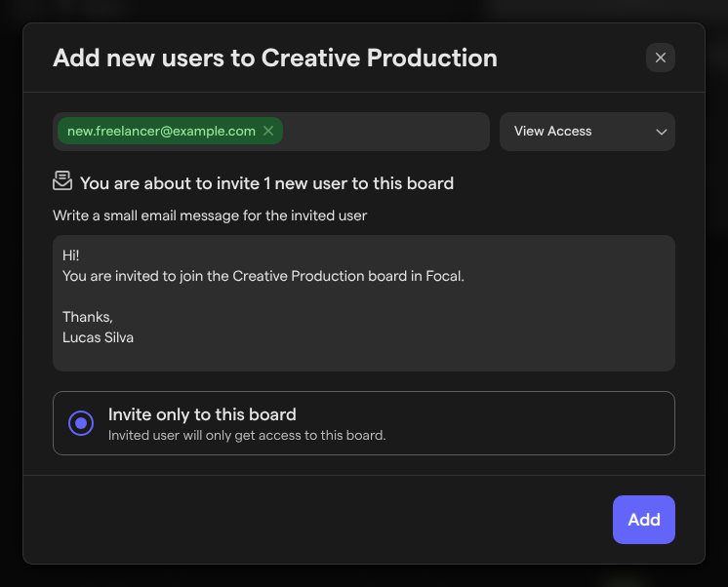Close the Add new users dialog
Screen dimensions: 728x587
(661, 58)
